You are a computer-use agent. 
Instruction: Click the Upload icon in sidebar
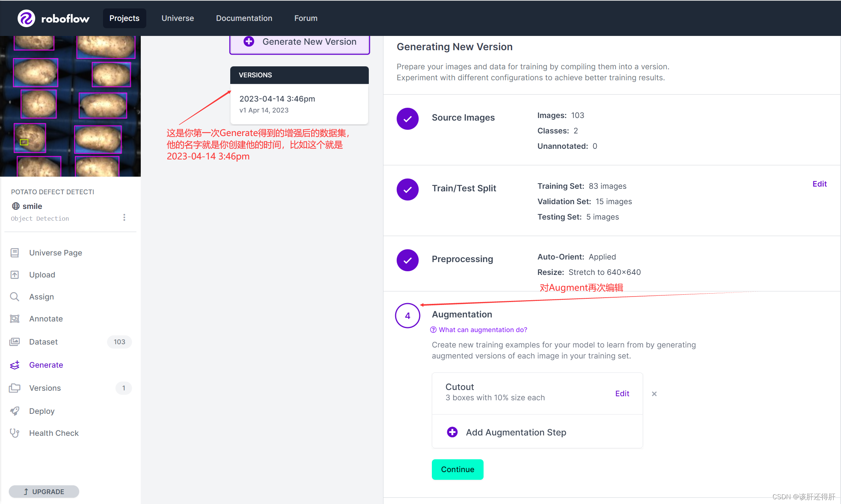[x=15, y=275]
